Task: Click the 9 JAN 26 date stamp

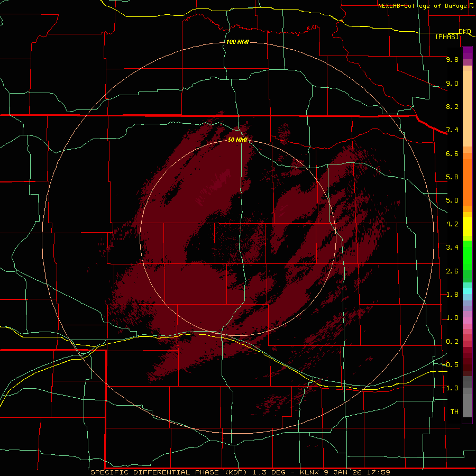Action: point(343,472)
